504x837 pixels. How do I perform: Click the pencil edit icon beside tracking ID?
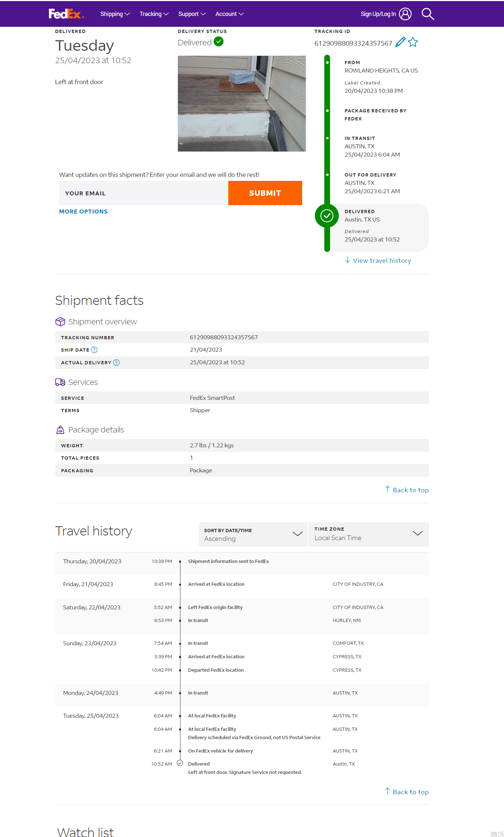[400, 42]
